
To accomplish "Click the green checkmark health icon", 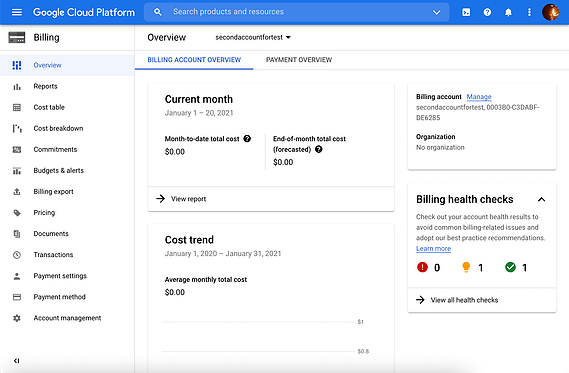I will tap(510, 267).
